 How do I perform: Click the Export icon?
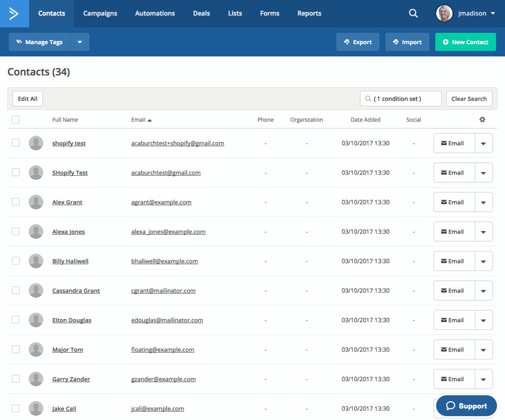[x=347, y=42]
